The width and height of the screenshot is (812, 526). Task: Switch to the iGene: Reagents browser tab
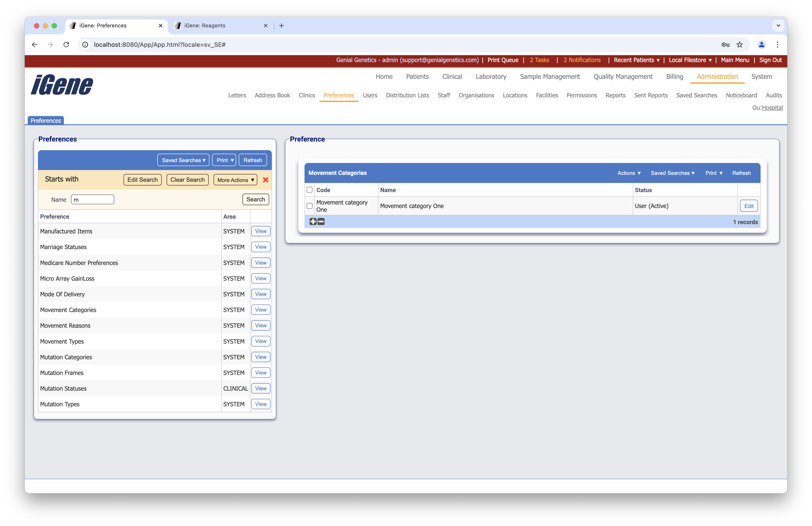[x=205, y=26]
